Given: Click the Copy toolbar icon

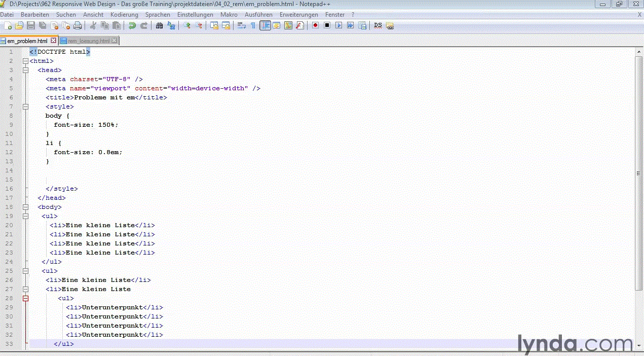Looking at the screenshot, I should (105, 25).
